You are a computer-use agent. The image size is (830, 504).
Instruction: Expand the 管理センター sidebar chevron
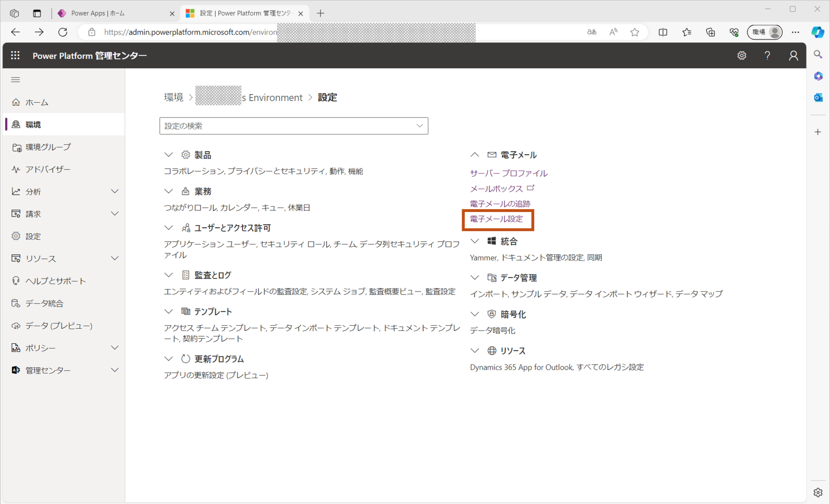[115, 370]
